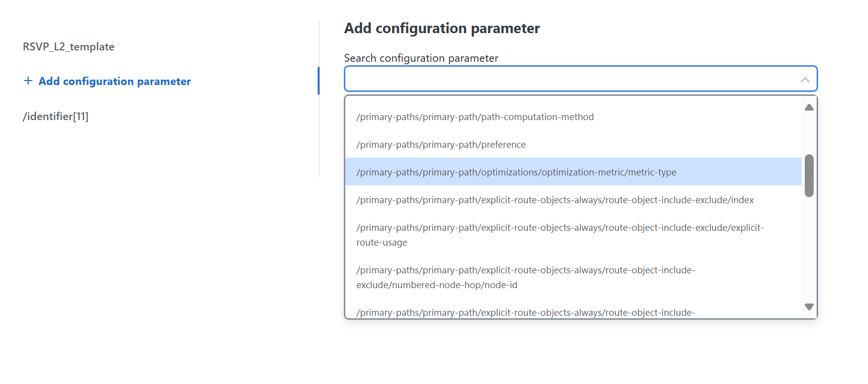The image size is (868, 384).
Task: Click the scroll-up arrow in the options list
Action: tap(809, 107)
